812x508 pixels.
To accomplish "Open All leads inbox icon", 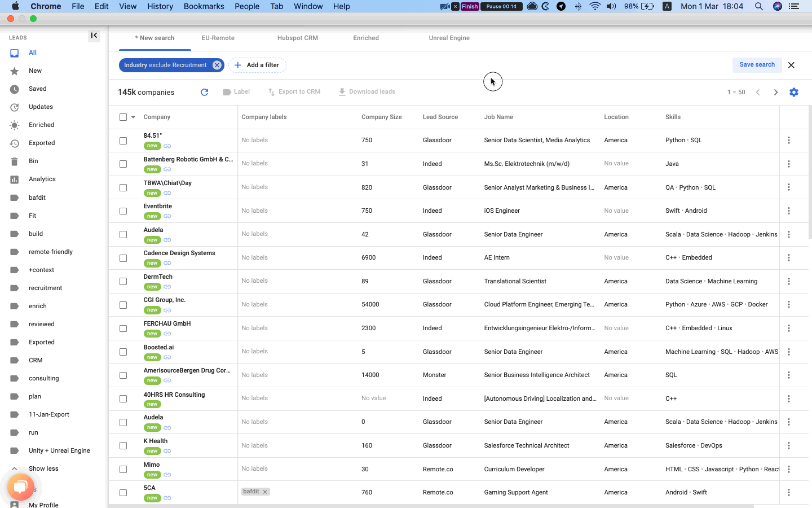I will tap(15, 53).
